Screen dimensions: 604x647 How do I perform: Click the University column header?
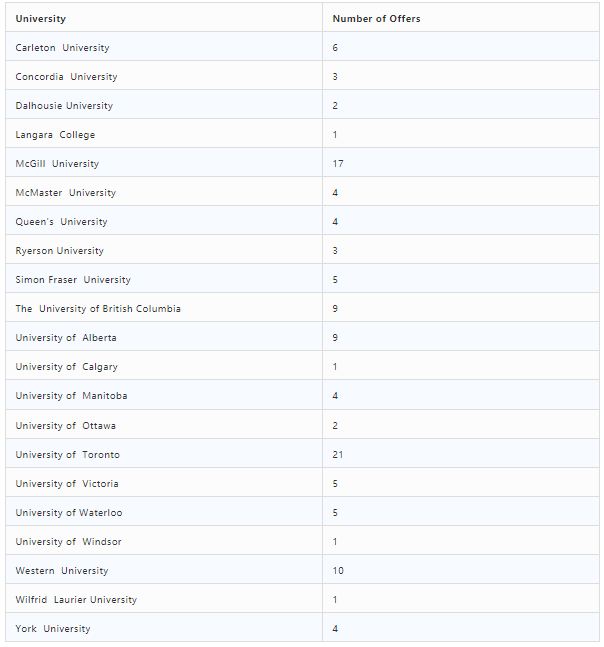[40, 19]
